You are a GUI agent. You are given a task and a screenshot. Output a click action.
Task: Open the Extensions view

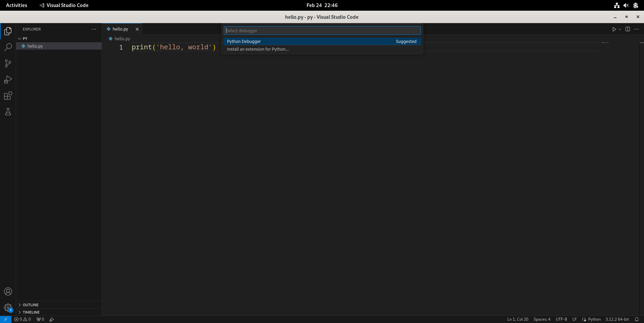click(8, 96)
